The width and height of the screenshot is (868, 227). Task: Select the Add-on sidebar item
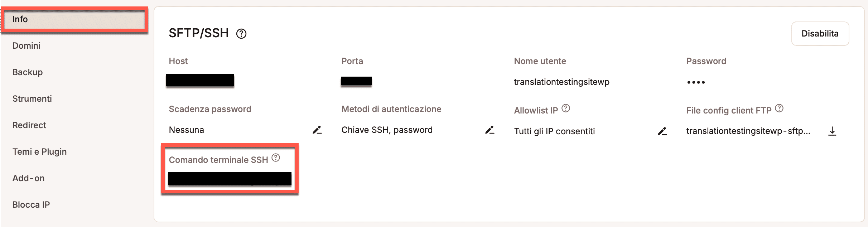(x=29, y=178)
